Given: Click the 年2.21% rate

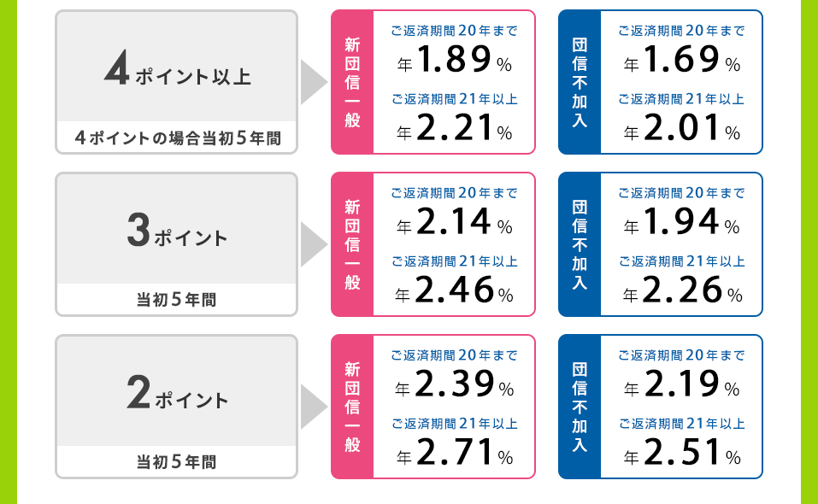Looking at the screenshot, I should click(455, 127).
